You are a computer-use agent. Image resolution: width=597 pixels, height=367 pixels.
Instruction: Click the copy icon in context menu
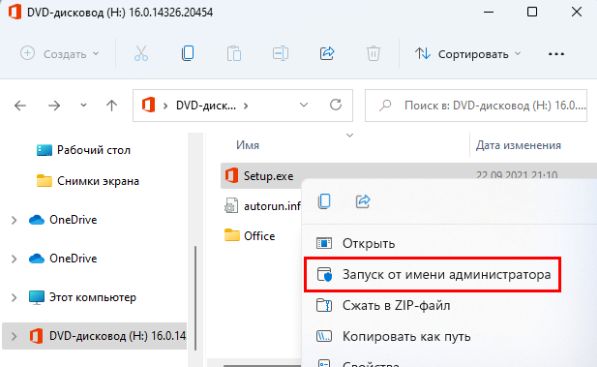pos(324,201)
